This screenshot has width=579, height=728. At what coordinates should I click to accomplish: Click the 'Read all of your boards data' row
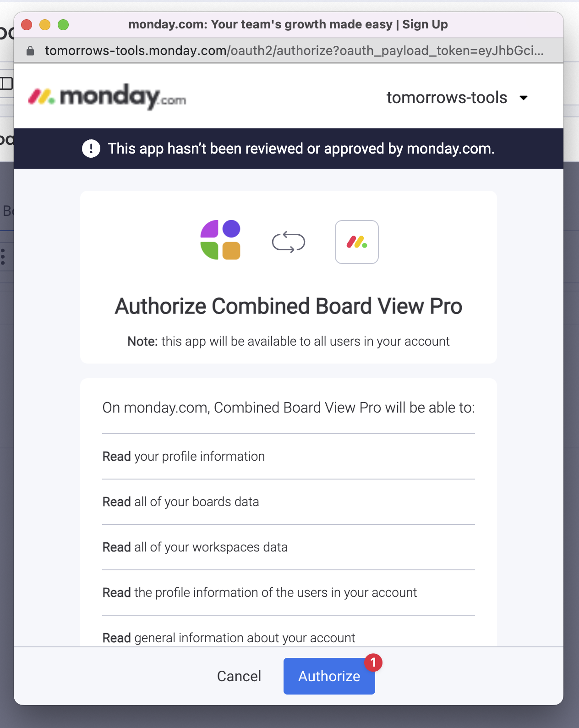click(289, 502)
